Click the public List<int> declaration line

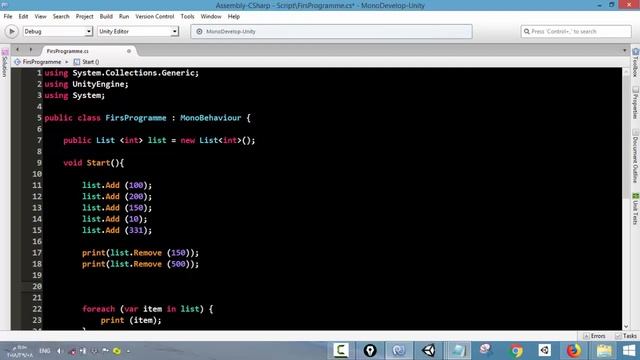(x=159, y=140)
